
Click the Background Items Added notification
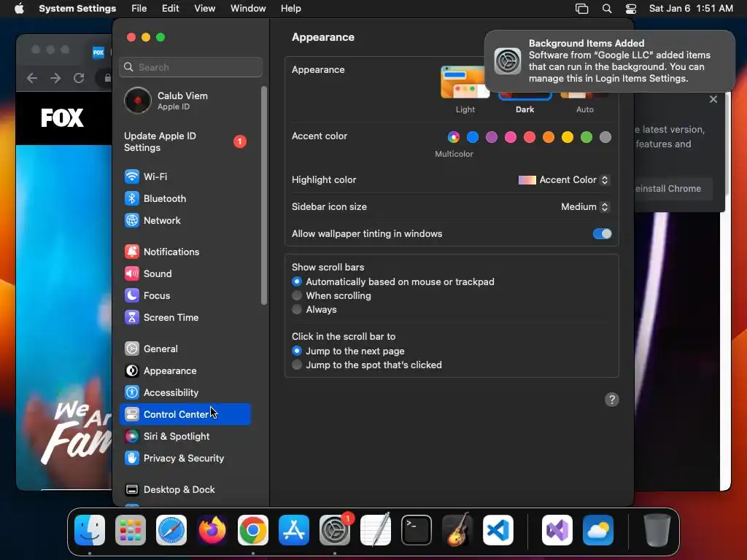point(610,61)
